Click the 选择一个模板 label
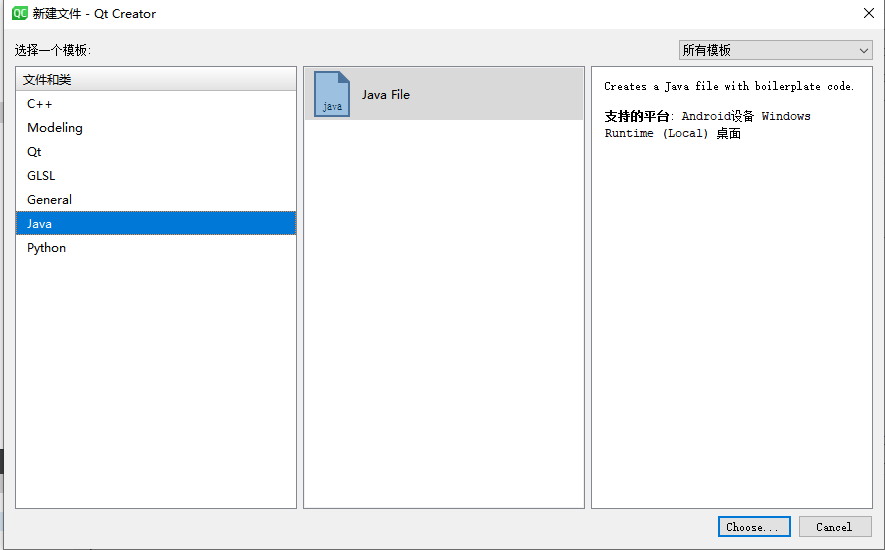 [x=53, y=50]
